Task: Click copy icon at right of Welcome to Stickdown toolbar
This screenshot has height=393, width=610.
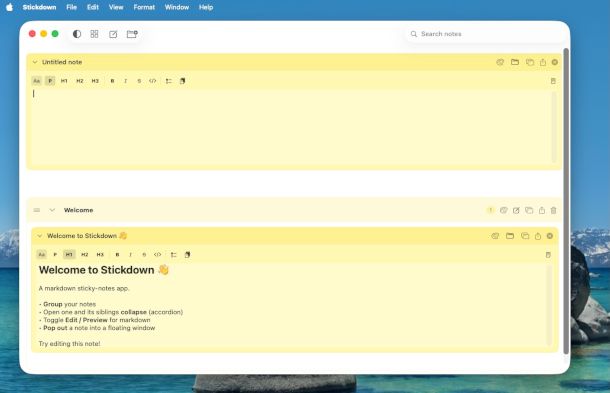Action: coord(548,255)
